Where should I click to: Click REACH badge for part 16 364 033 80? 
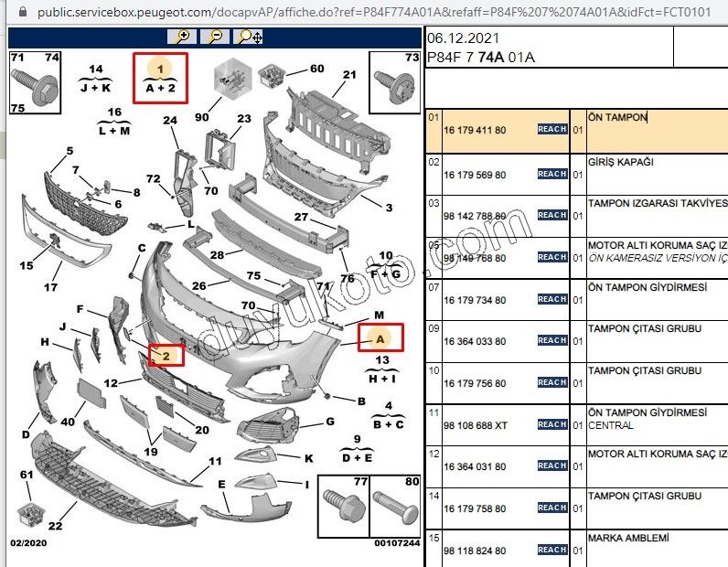552,340
